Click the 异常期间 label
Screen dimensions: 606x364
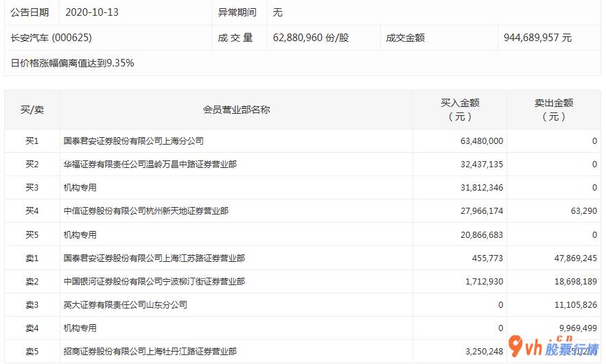pyautogui.click(x=237, y=12)
